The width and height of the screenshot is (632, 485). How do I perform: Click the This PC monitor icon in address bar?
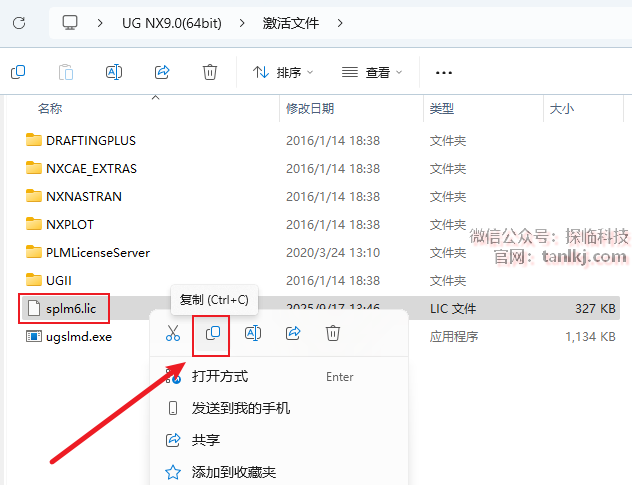(70, 23)
